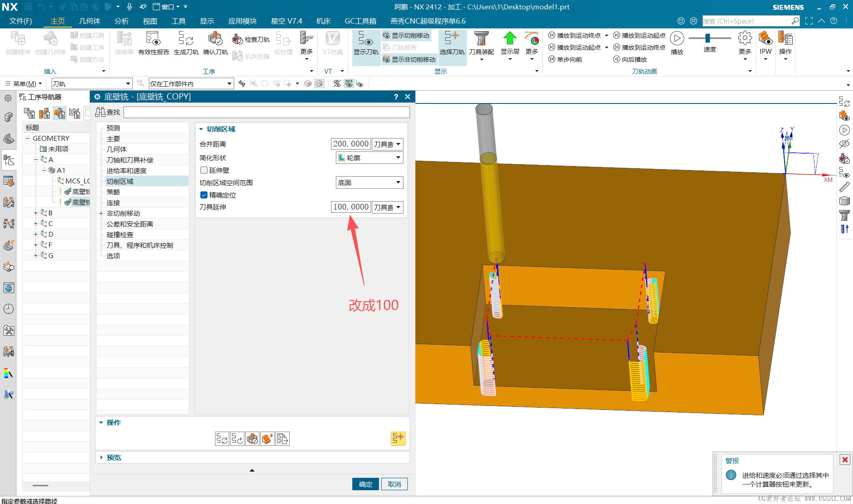The image size is (853, 504).
Task: Expand the 非切削移动 tree node
Action: [101, 214]
